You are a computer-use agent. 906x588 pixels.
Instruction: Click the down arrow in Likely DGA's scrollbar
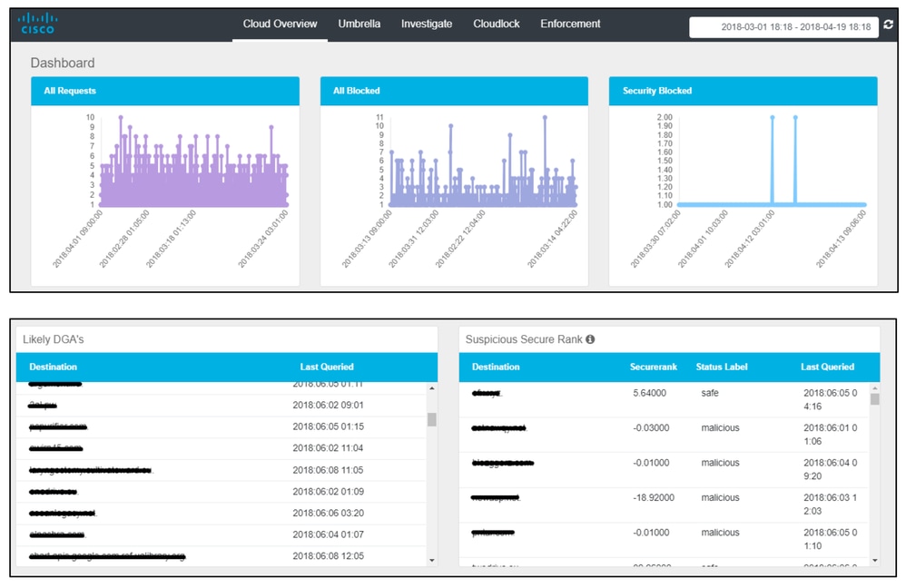pyautogui.click(x=431, y=560)
